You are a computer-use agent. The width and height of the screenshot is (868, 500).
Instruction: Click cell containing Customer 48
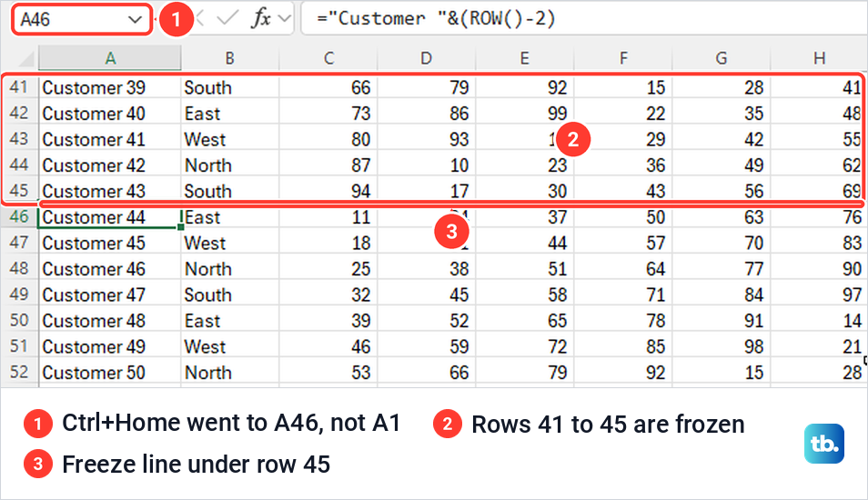(x=109, y=320)
